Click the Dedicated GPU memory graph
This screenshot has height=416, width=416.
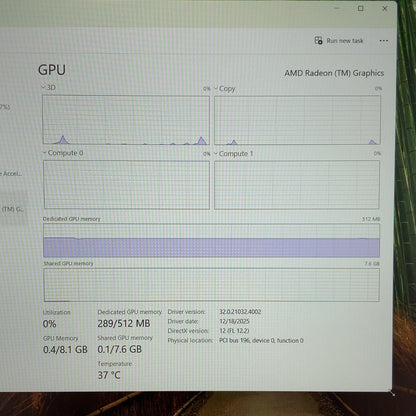click(x=211, y=240)
